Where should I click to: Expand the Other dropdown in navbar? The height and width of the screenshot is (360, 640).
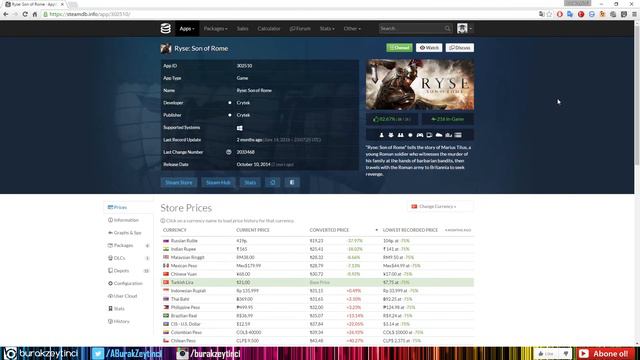(352, 29)
